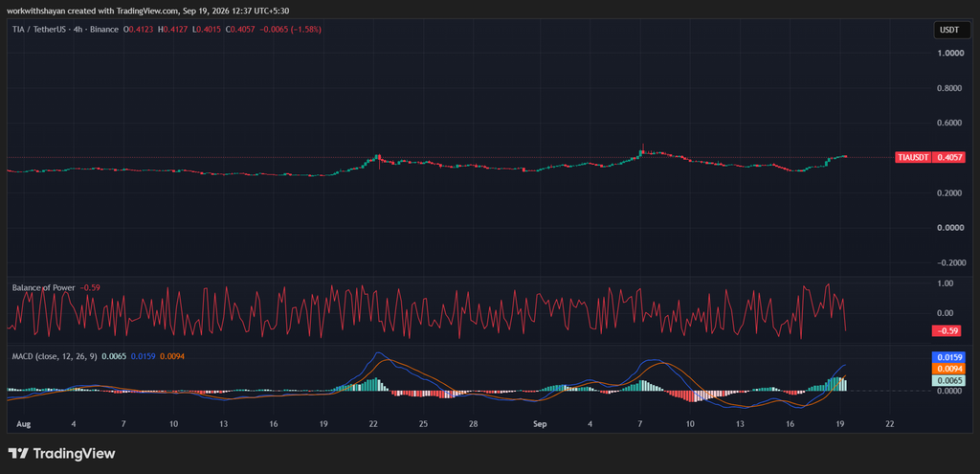Select the MACD (close, 12, 26, 9) label
The height and width of the screenshot is (474, 980).
pos(55,356)
